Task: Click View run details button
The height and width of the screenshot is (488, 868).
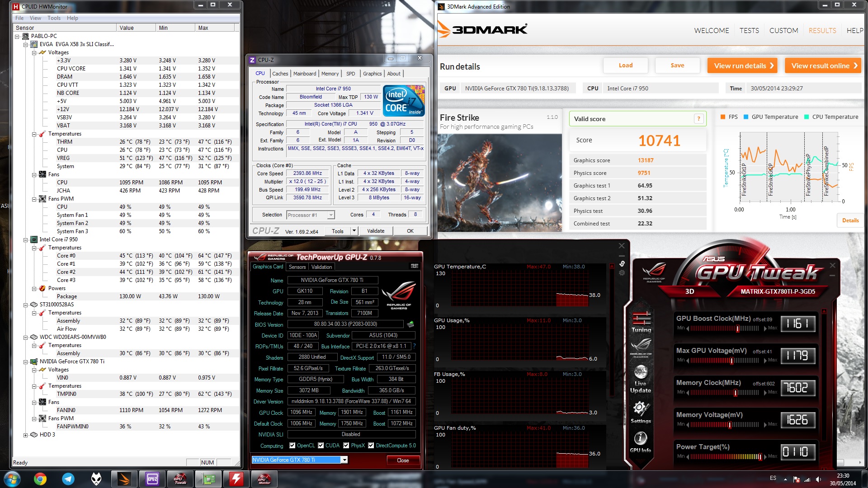Action: 743,66
